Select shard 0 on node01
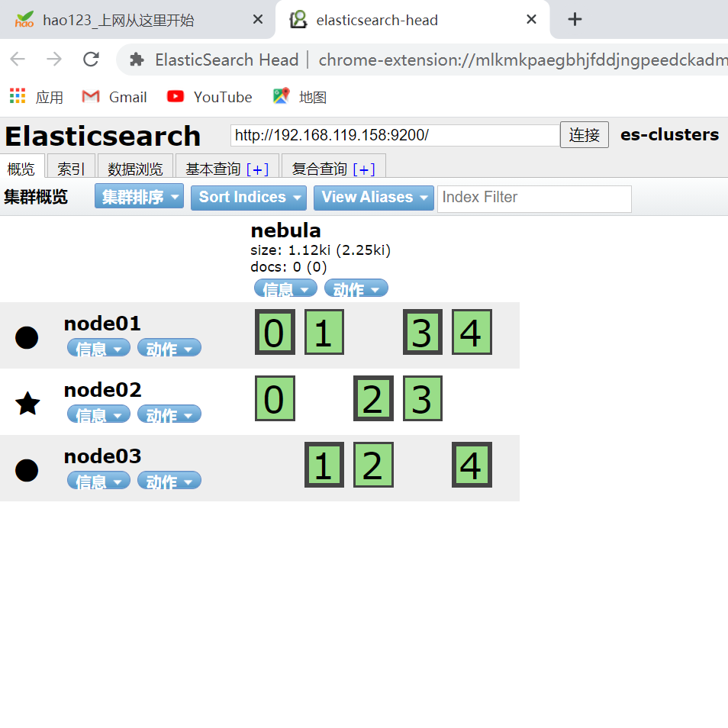The height and width of the screenshot is (728, 728). [275, 332]
